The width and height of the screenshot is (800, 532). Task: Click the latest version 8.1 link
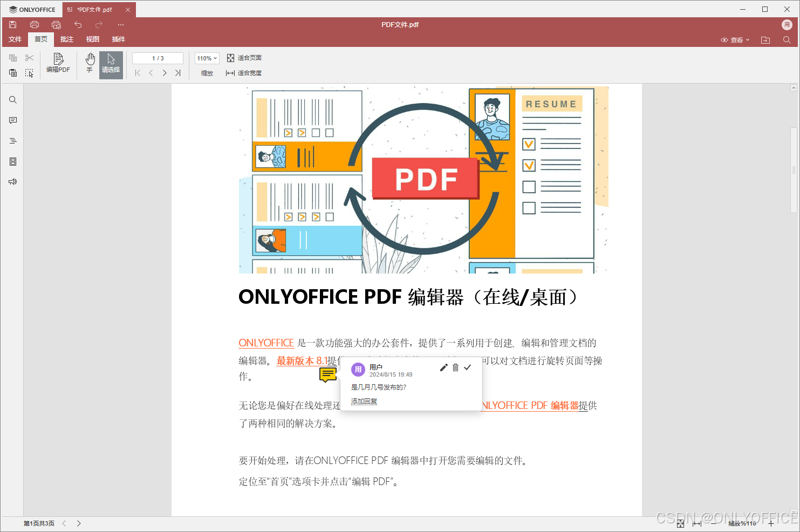[x=302, y=361]
